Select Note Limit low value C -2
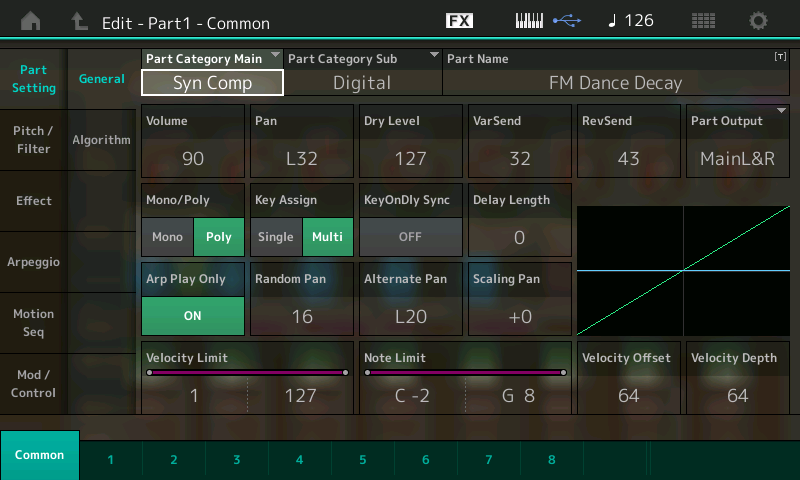800x480 pixels. [x=412, y=395]
